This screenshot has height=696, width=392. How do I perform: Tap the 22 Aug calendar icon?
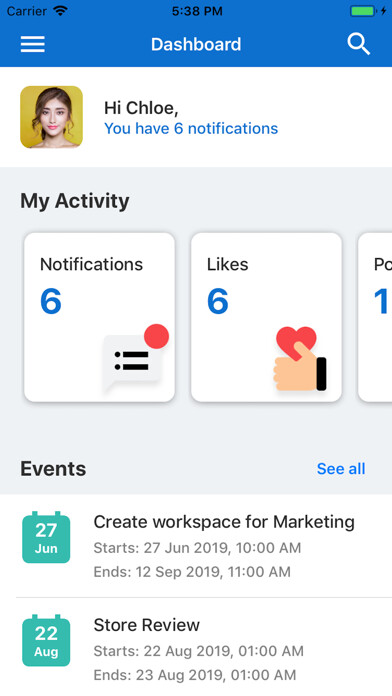click(46, 640)
